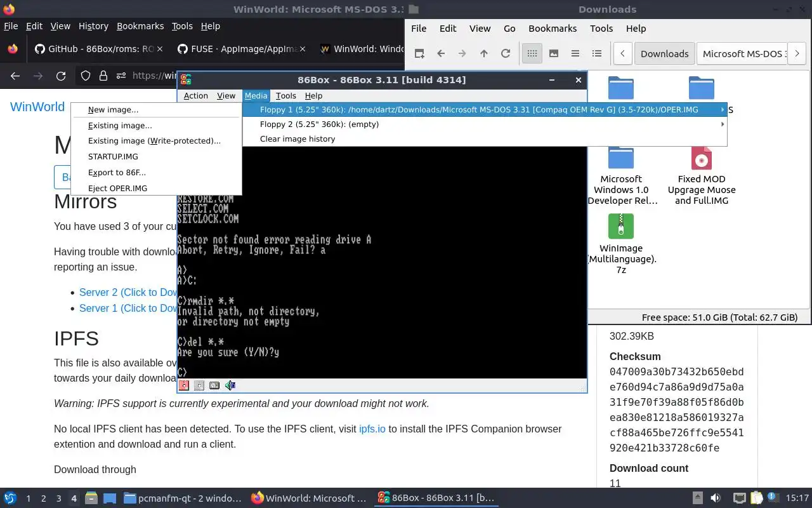Click Eject OPER.IMG
812x508 pixels.
point(157,188)
